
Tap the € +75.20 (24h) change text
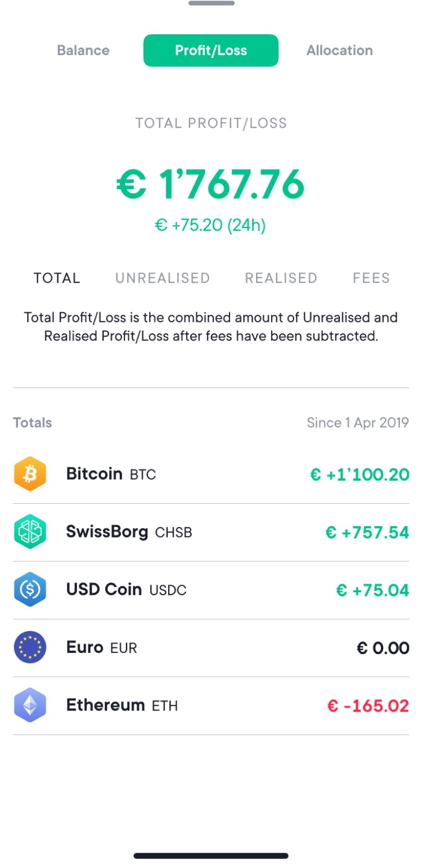click(x=210, y=225)
